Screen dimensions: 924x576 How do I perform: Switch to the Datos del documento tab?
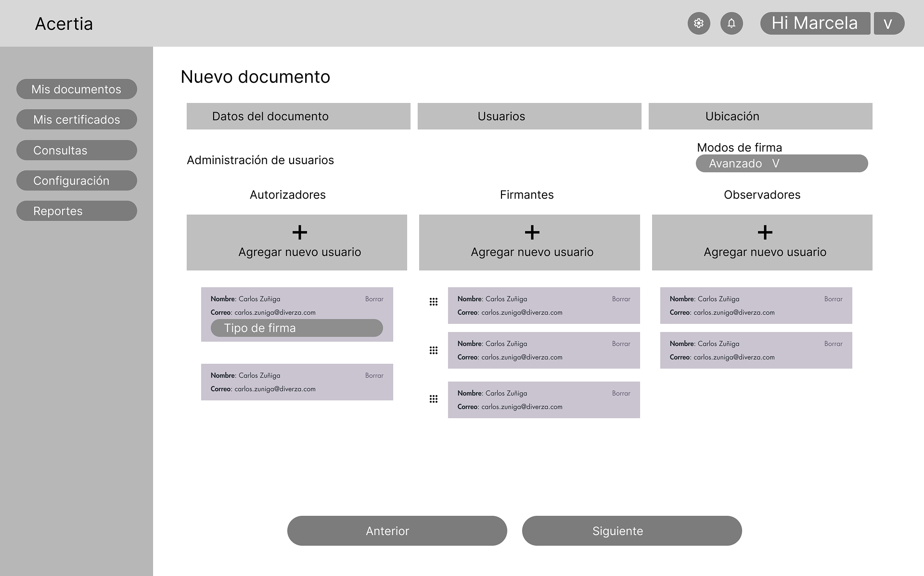point(298,116)
